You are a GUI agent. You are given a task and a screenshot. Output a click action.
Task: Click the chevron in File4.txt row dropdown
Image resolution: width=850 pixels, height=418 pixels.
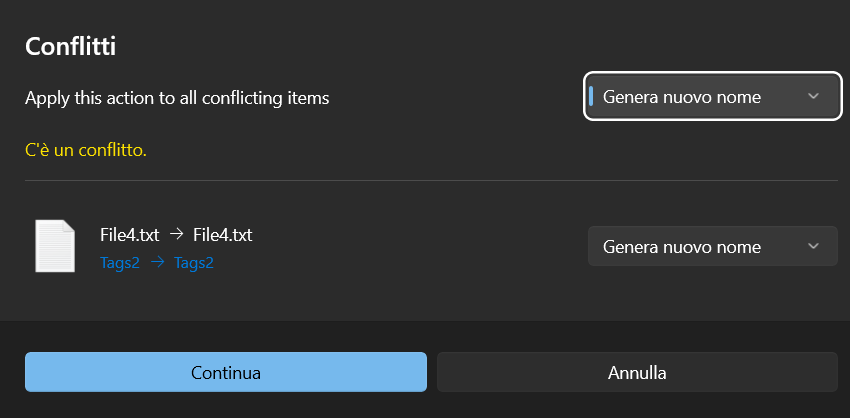[x=813, y=247]
